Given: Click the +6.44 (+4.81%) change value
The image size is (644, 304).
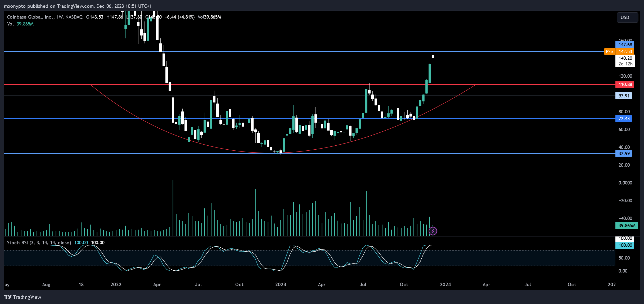Looking at the screenshot, I should [179, 17].
